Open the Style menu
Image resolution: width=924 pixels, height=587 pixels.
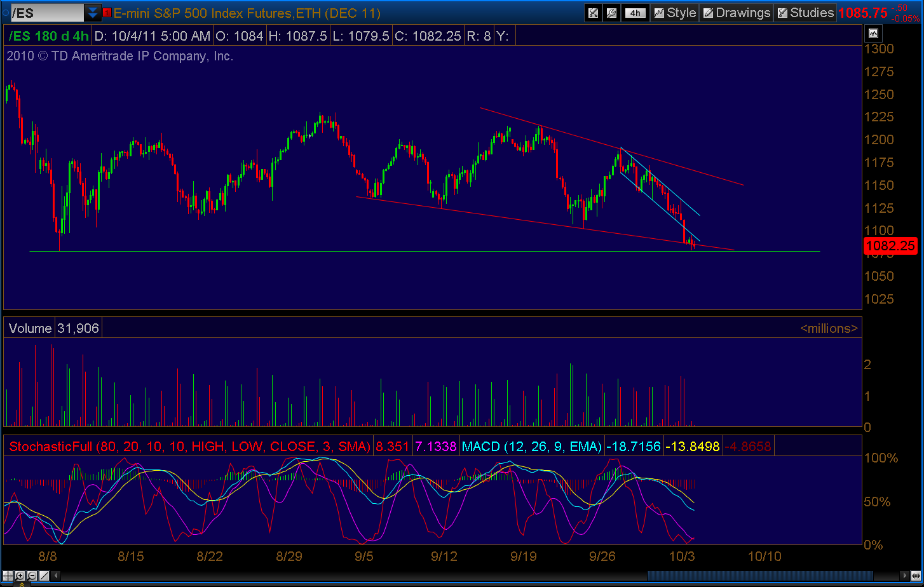point(675,13)
